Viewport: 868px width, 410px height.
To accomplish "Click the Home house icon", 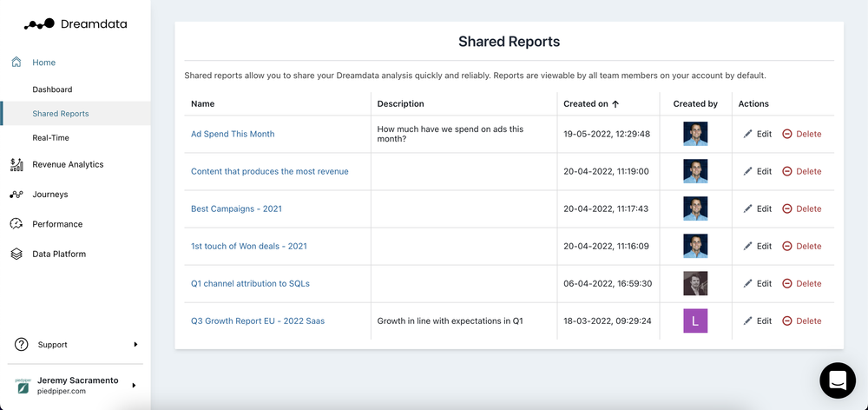I will 16,62.
